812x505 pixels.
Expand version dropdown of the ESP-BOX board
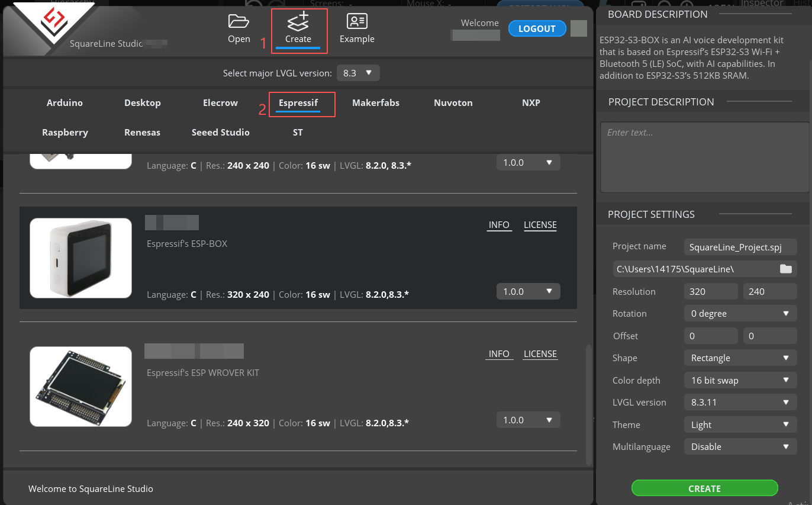[528, 291]
